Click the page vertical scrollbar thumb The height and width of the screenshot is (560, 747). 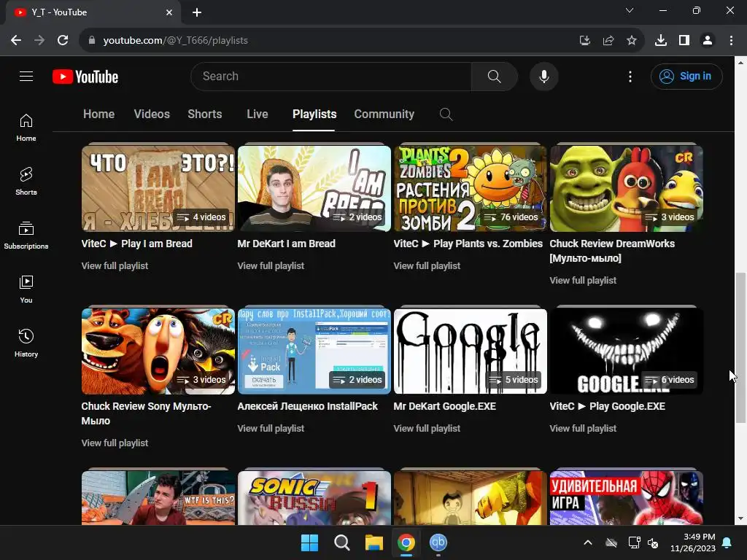pyautogui.click(x=740, y=348)
